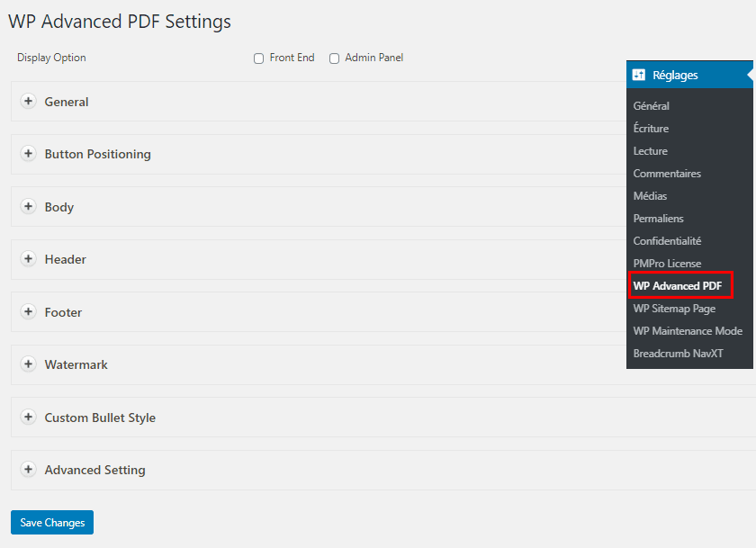
Task: Open the Lecture settings
Action: [649, 150]
